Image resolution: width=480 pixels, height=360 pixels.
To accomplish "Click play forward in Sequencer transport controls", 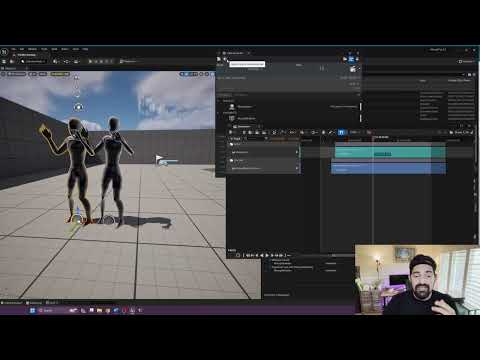I will [267, 255].
